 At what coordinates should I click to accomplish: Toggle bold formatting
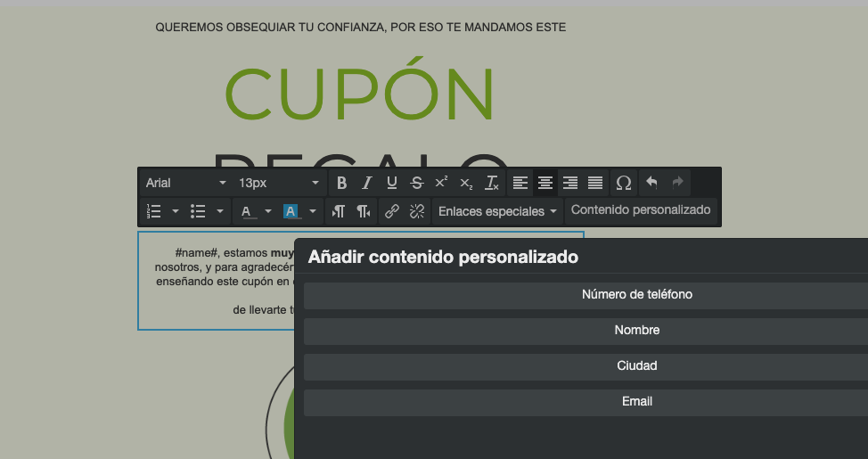(341, 183)
